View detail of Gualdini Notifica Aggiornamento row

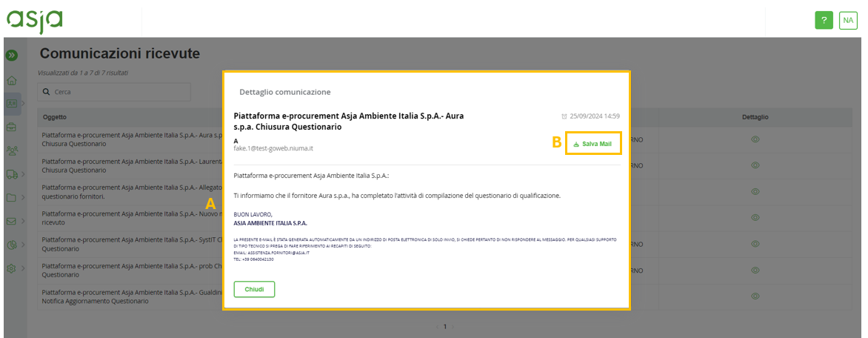[755, 296]
